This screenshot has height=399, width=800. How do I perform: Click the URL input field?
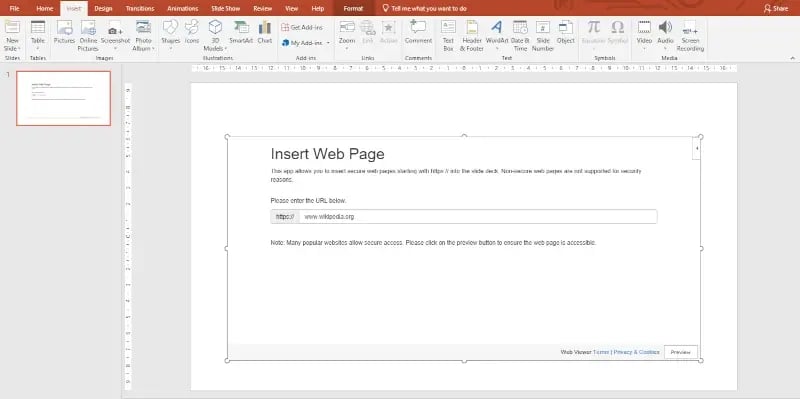(478, 216)
